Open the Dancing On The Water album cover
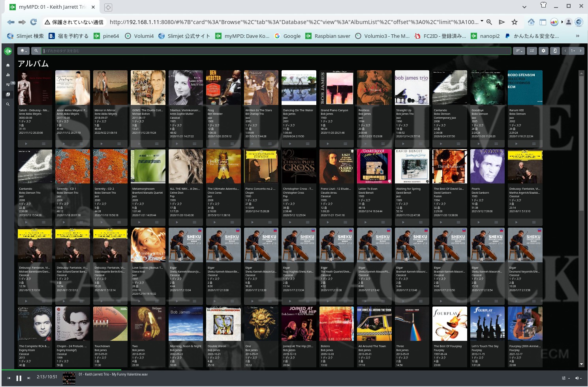This screenshot has width=588, height=387. point(299,88)
